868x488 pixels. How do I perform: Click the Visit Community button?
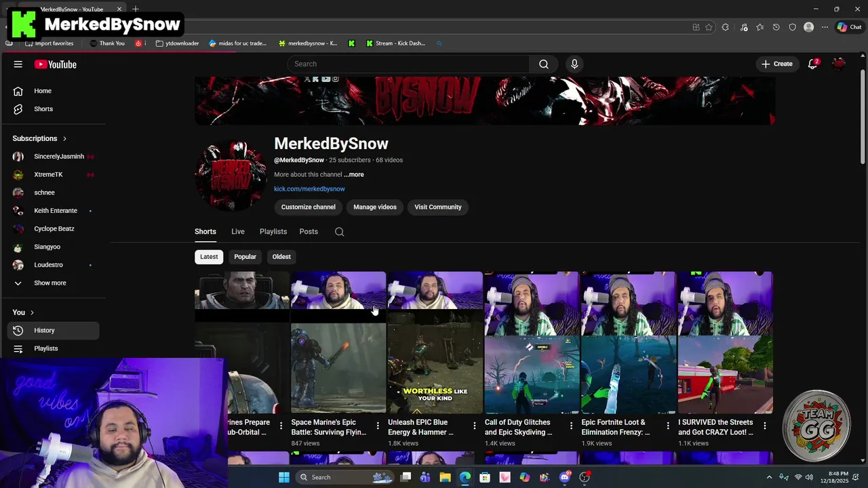tap(438, 207)
